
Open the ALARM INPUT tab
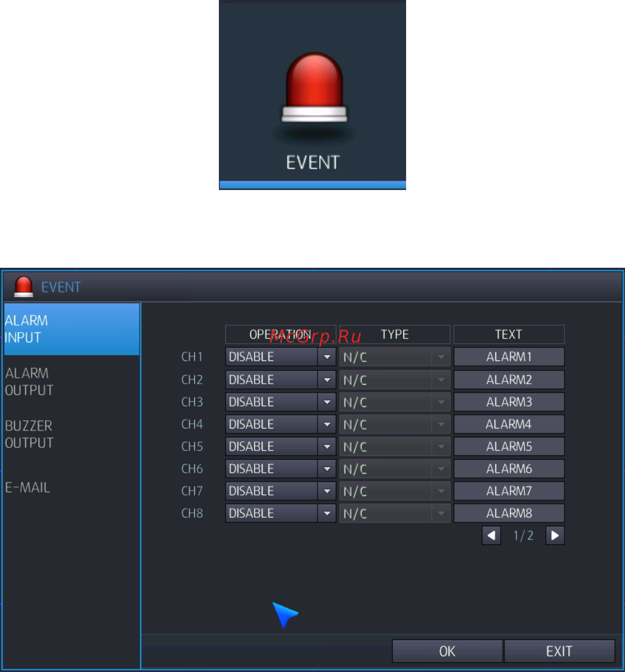(72, 329)
